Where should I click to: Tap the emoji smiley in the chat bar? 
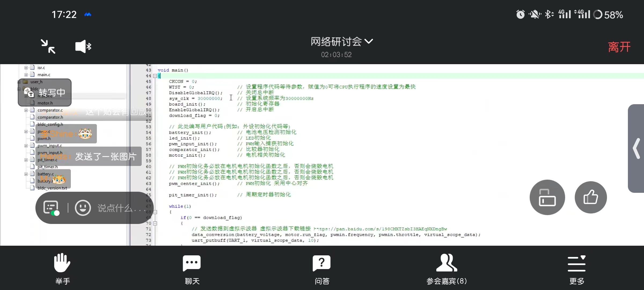click(83, 208)
